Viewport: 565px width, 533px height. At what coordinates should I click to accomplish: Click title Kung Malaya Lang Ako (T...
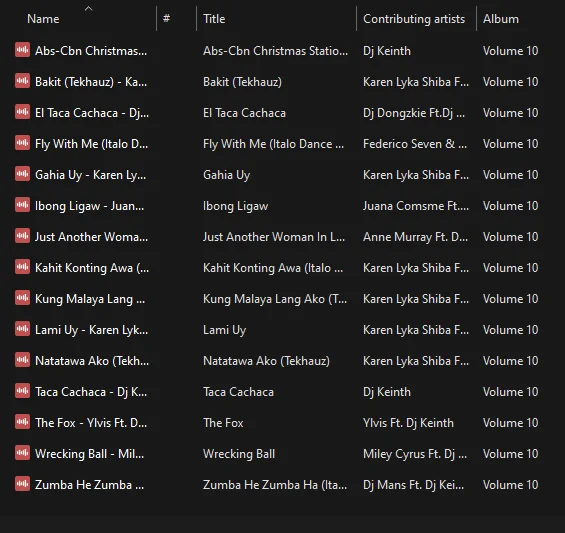275,299
